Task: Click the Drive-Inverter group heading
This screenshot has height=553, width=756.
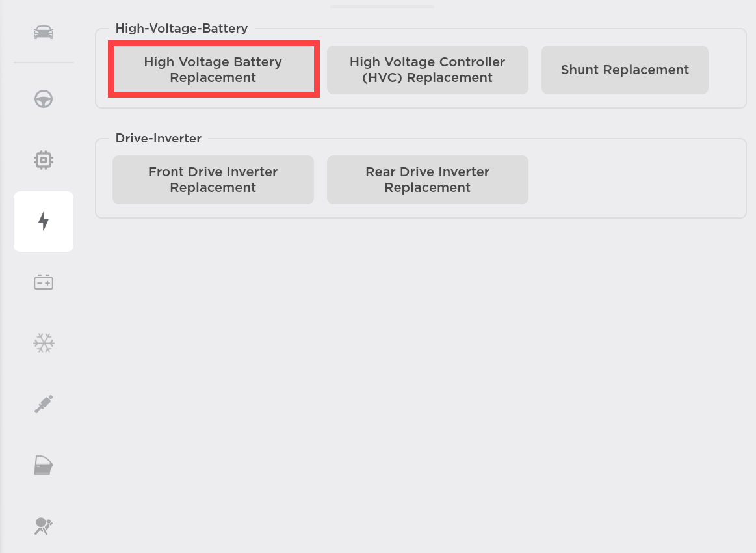Action: 159,139
